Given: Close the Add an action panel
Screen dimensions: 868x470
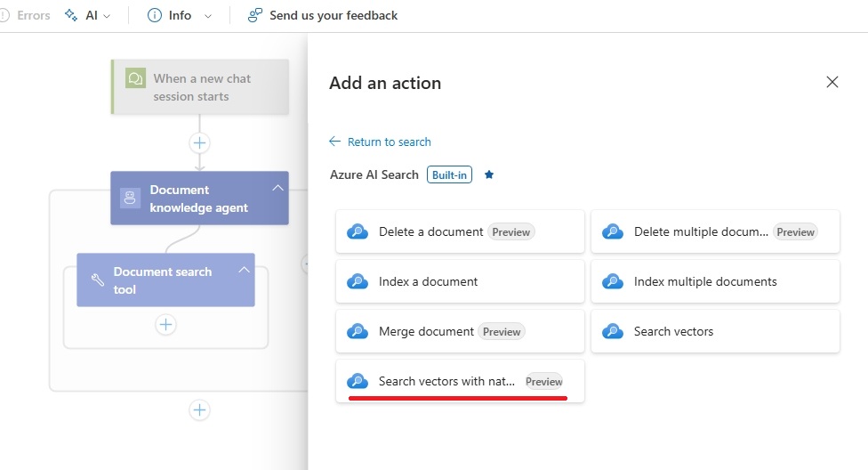Looking at the screenshot, I should pos(832,82).
